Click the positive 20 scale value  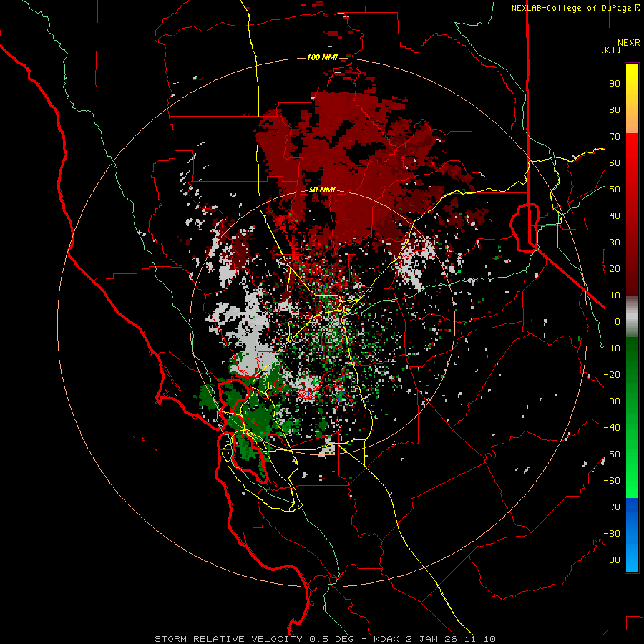(x=615, y=269)
